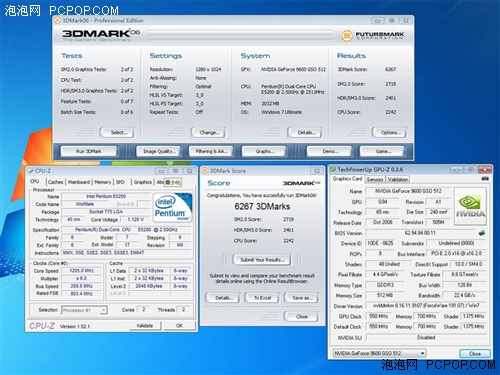
Task: Click the Image Quality button
Action: point(159,151)
